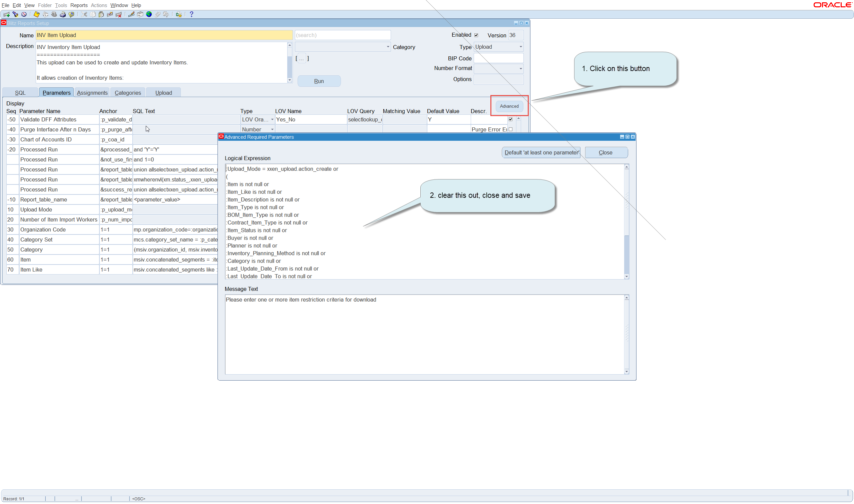This screenshot has width=854, height=504.
Task: Click the Zoom toolbar icon
Action: tap(140, 14)
